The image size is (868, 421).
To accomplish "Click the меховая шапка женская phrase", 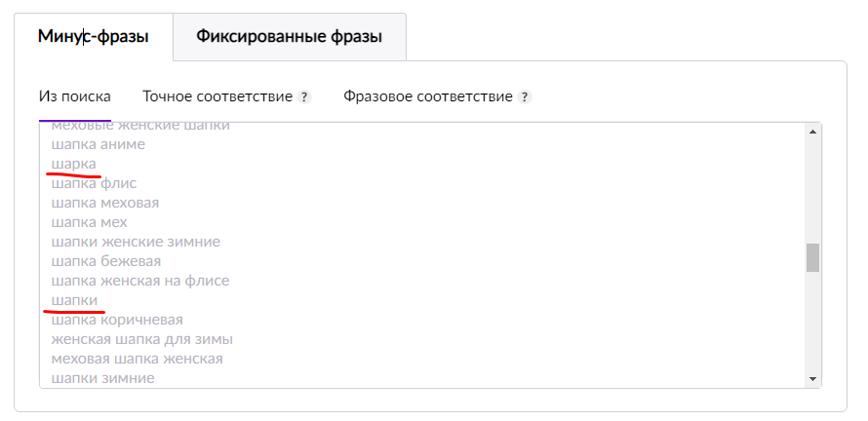I will tap(137, 359).
